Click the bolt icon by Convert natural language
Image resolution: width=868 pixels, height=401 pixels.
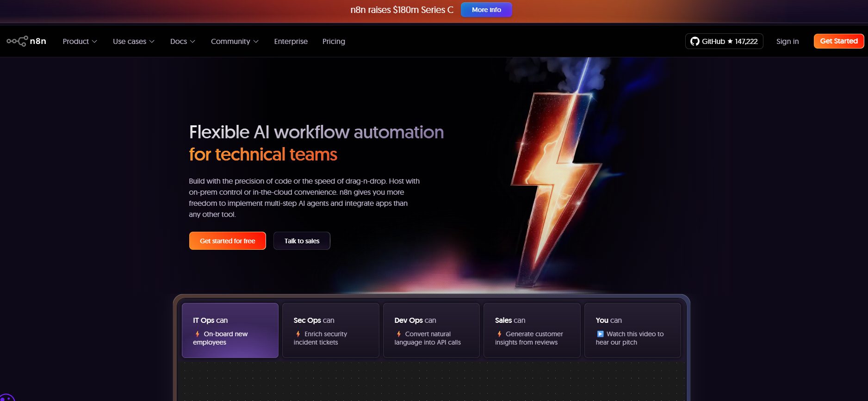(399, 334)
